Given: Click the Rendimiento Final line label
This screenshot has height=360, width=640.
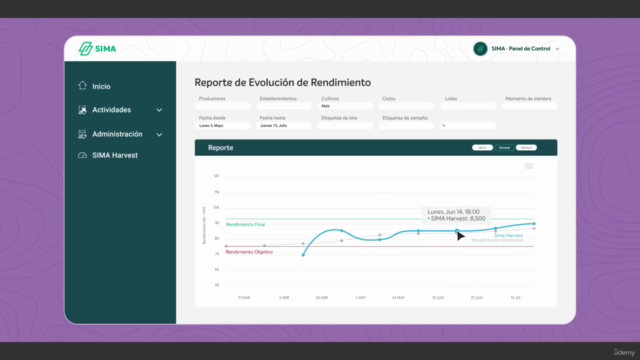Looking at the screenshot, I should click(x=245, y=224).
